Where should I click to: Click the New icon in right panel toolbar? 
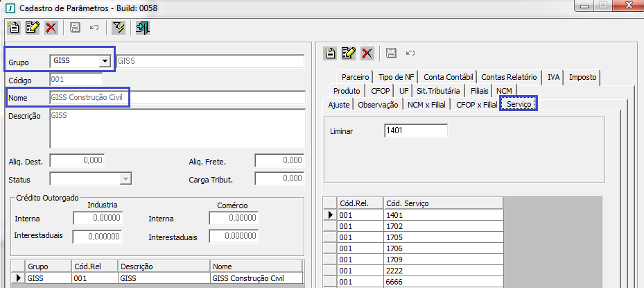tap(331, 53)
